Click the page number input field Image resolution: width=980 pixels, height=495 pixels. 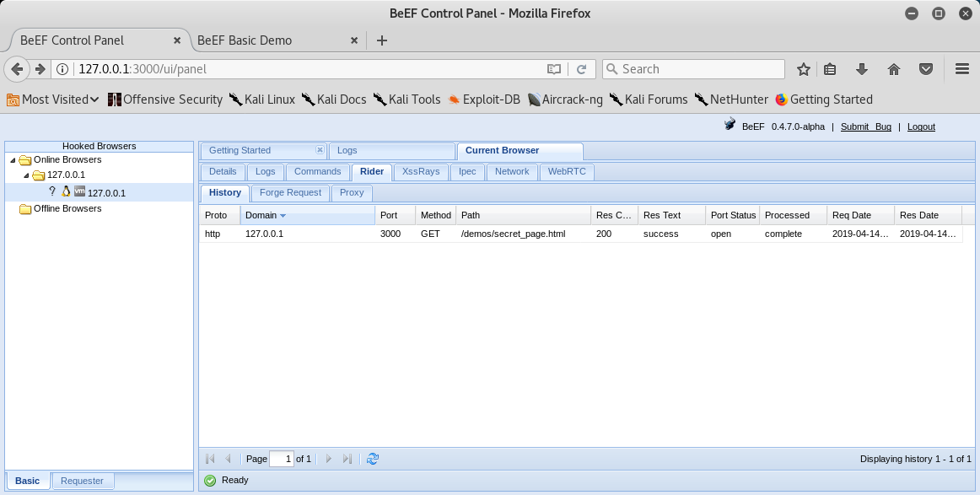click(x=281, y=459)
